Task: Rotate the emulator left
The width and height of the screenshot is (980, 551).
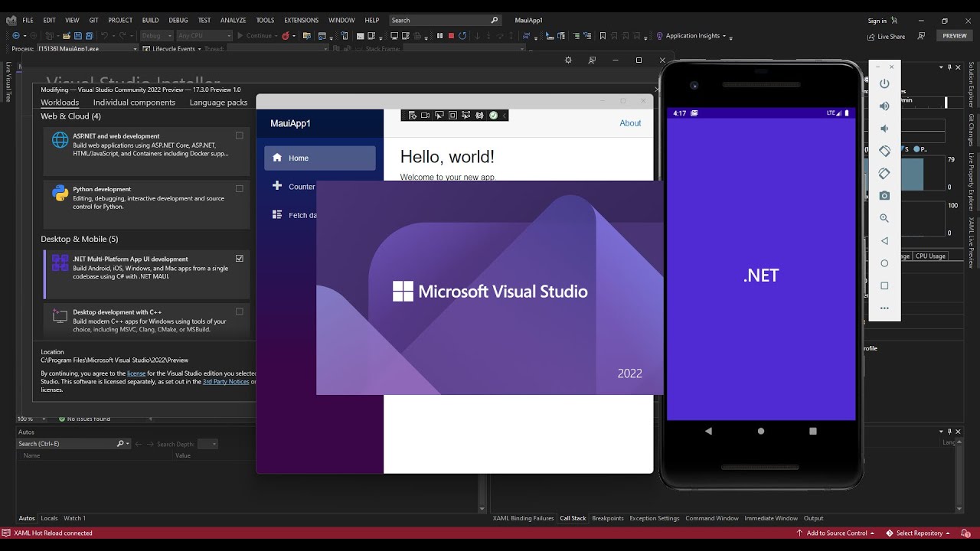Action: (884, 151)
